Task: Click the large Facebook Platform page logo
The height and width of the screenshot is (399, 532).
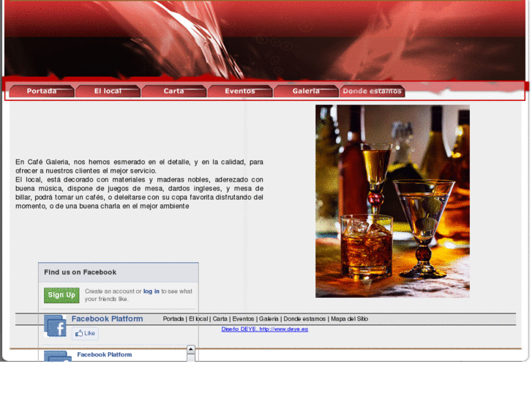Action: coord(55,326)
